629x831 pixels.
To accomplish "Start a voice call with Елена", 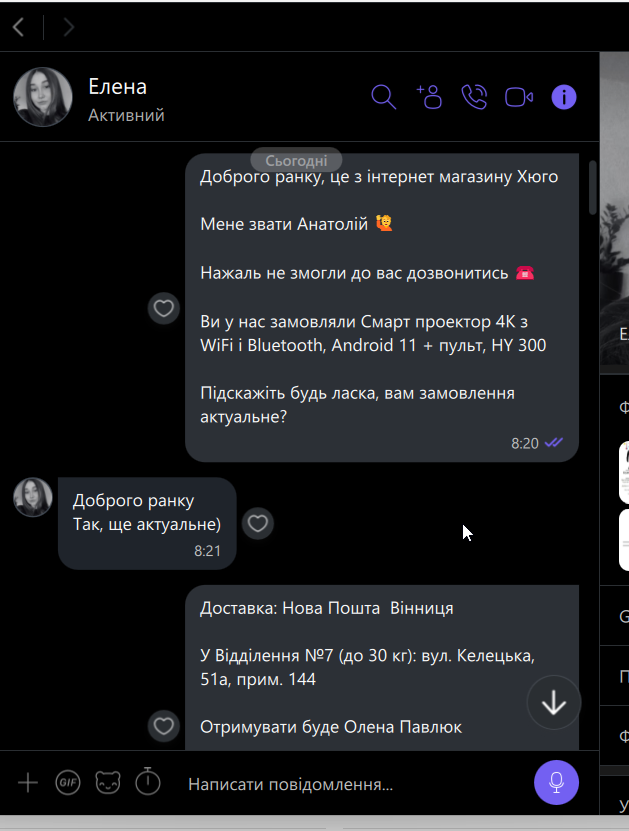I will (x=474, y=97).
